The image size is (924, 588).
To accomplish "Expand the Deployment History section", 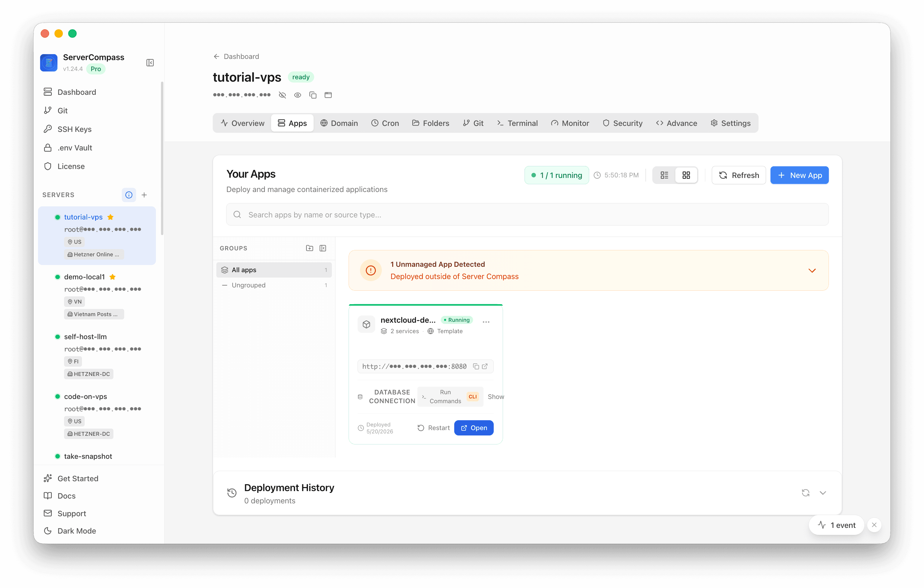I will click(x=823, y=493).
